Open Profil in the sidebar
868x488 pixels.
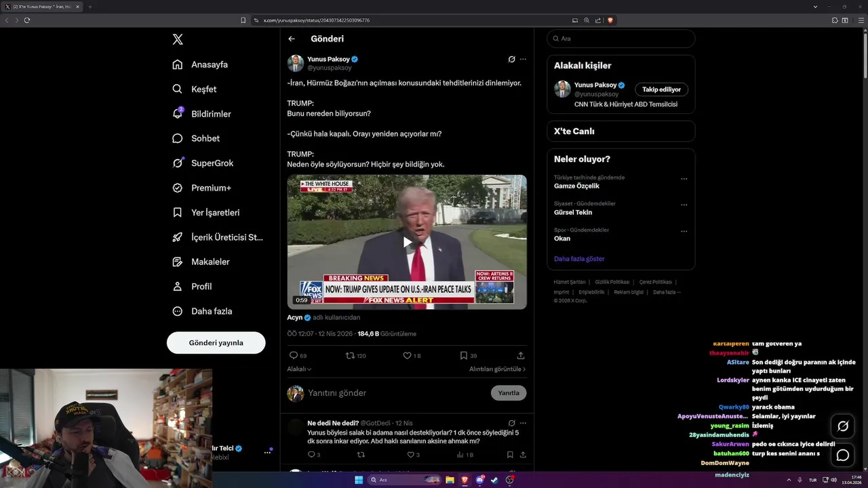pyautogui.click(x=192, y=287)
